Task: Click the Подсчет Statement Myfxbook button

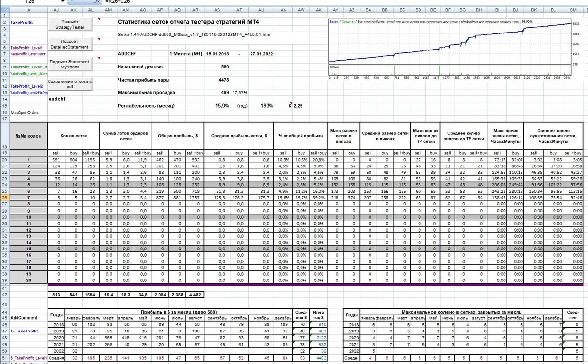Action: (69, 65)
